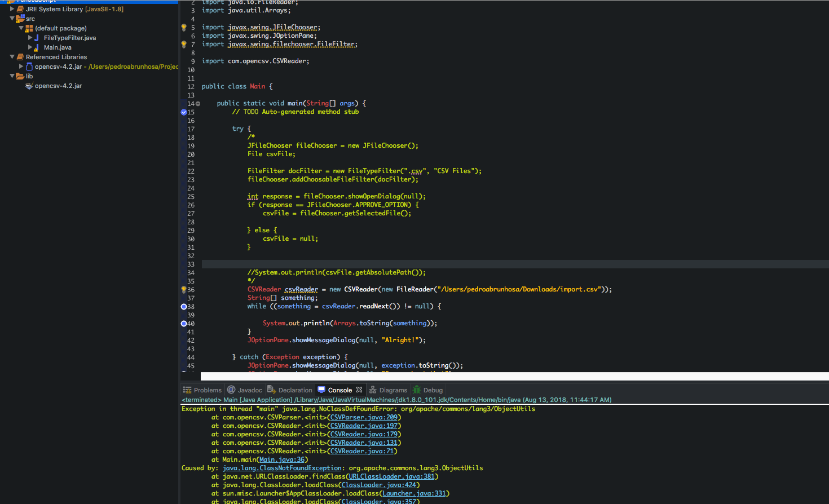Expand opencsv-4.2.jar under Referenced Libraries
This screenshot has height=504, width=829.
21,67
